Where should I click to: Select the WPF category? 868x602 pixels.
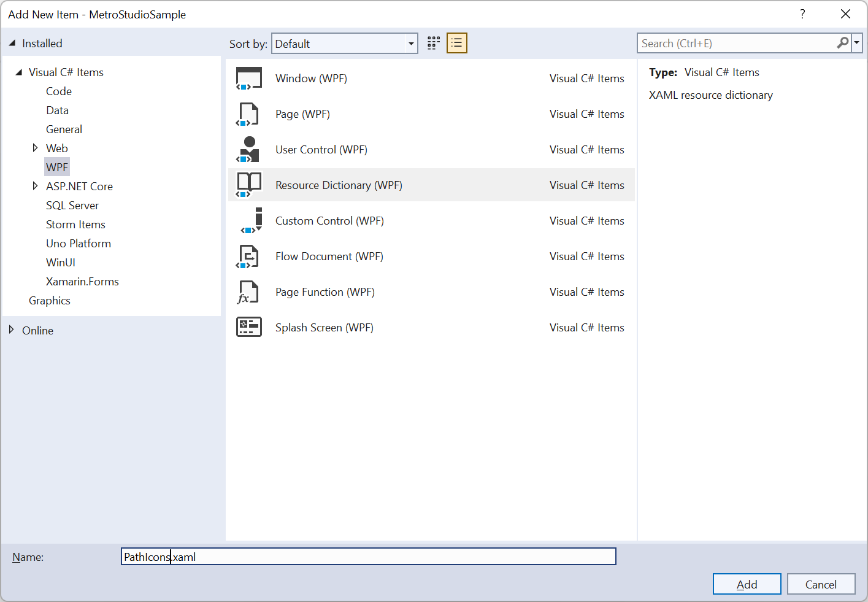57,168
